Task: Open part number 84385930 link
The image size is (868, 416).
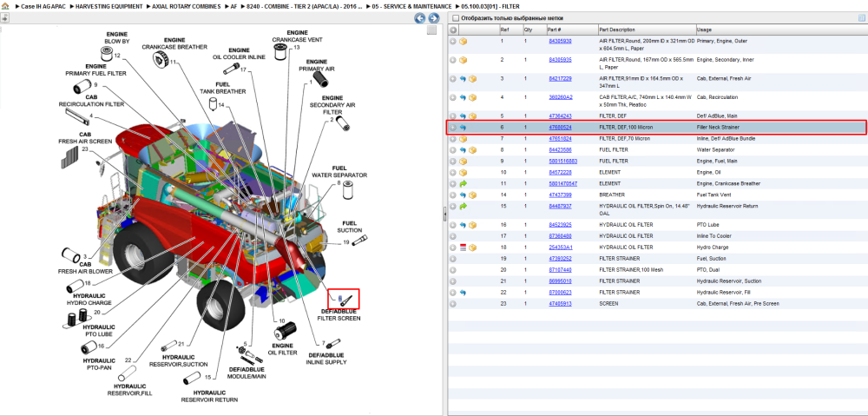Action: pos(560,41)
